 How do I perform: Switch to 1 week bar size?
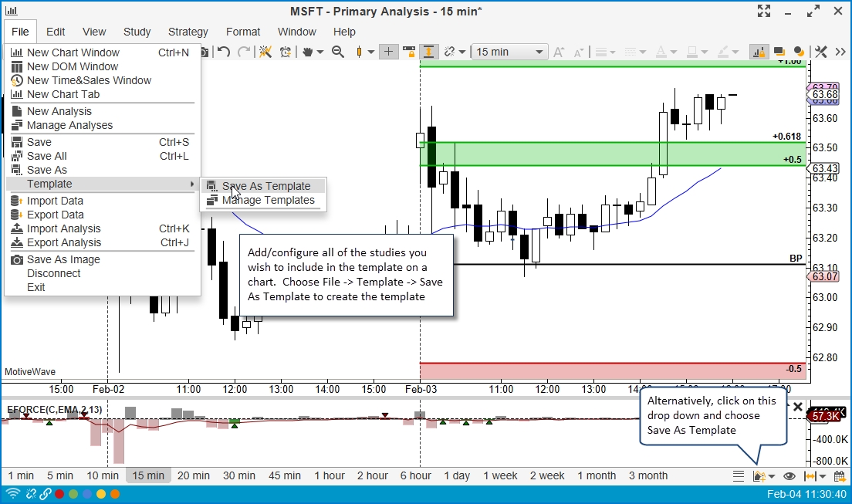point(500,475)
